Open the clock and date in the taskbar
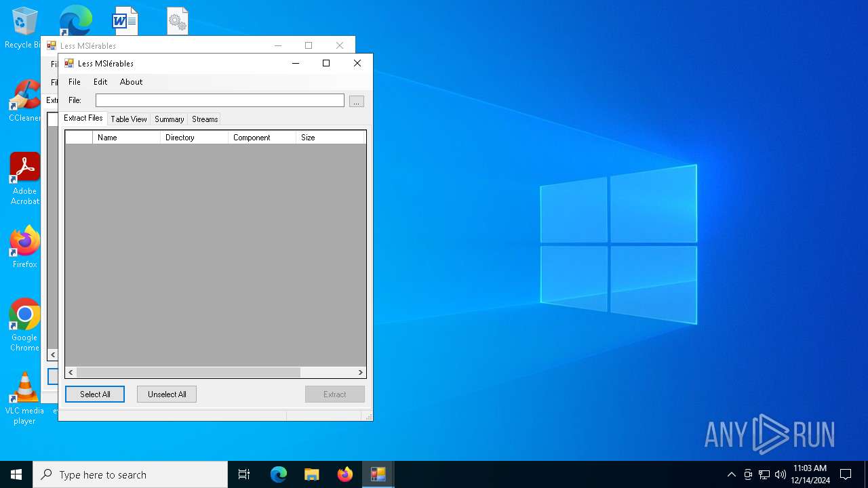The width and height of the screenshot is (868, 488). [x=810, y=474]
